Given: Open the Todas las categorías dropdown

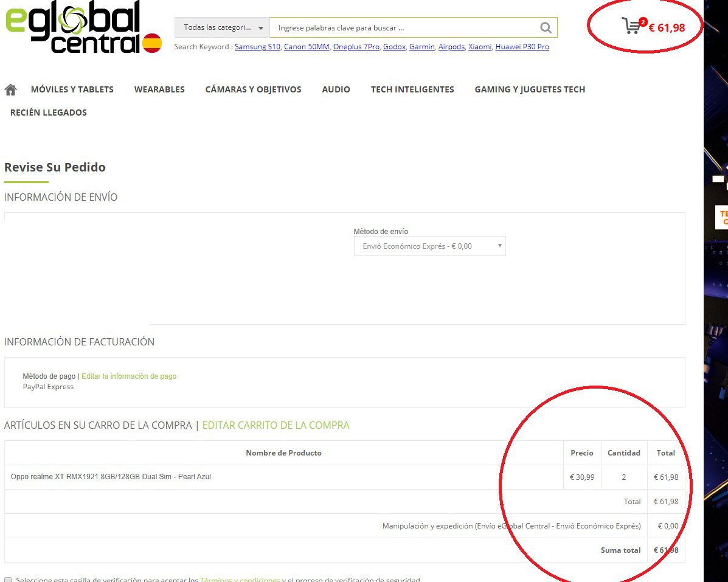Looking at the screenshot, I should [222, 27].
